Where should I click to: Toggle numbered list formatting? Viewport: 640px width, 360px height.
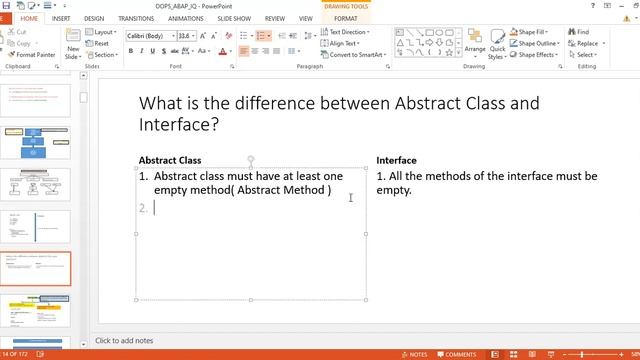click(261, 36)
